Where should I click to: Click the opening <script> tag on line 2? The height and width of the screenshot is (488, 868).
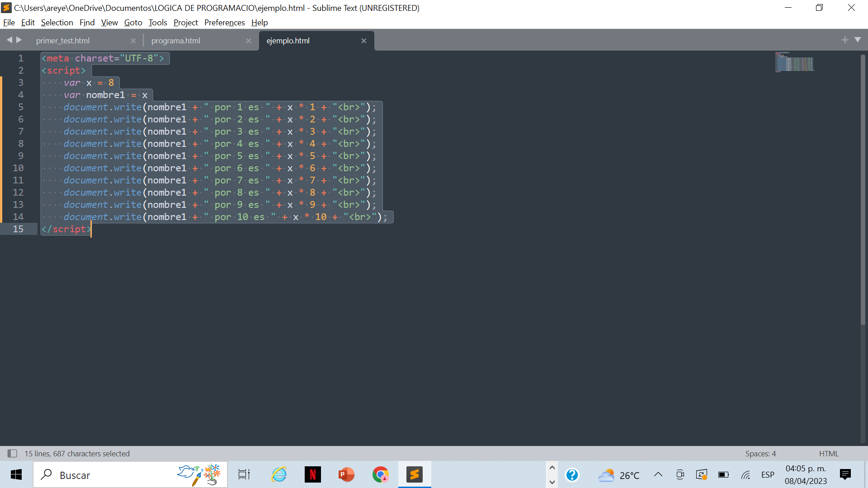pyautogui.click(x=63, y=70)
